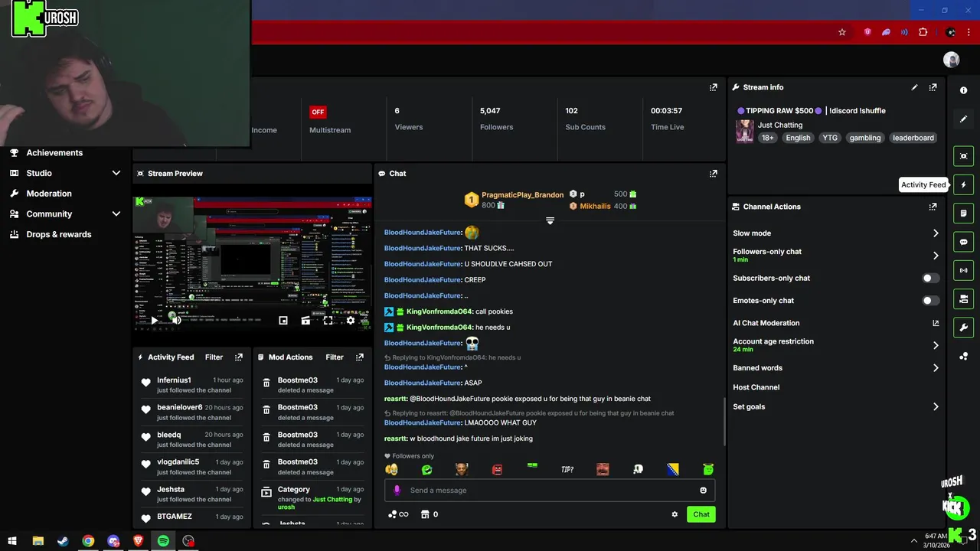Click chat panel vertical scrollbar

724,421
